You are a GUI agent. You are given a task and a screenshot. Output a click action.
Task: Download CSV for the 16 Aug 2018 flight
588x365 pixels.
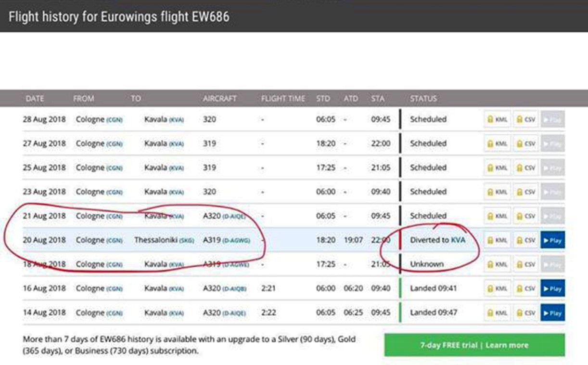point(525,288)
